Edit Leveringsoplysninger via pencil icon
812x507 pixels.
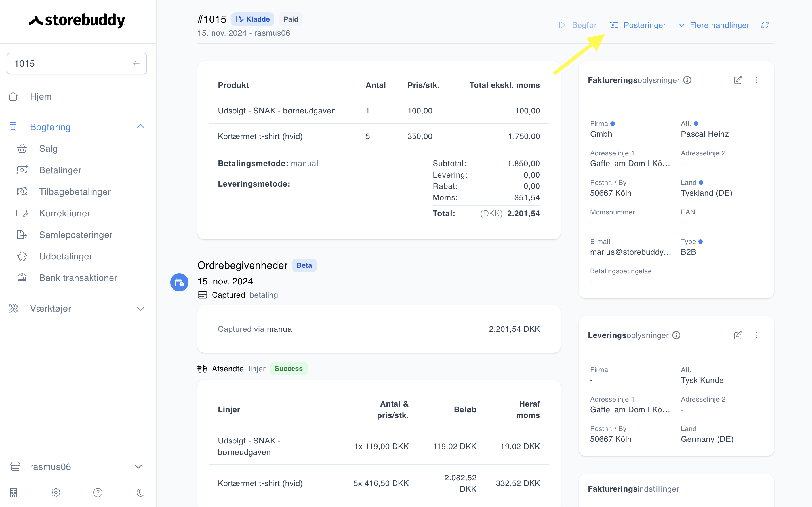coord(738,335)
